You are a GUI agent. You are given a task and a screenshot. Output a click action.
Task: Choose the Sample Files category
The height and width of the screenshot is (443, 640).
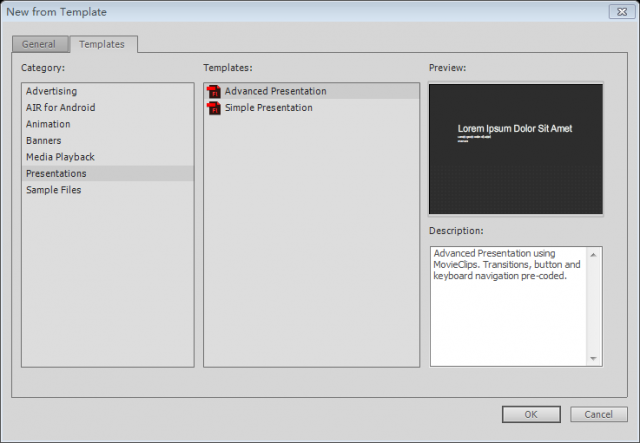pyautogui.click(x=108, y=190)
